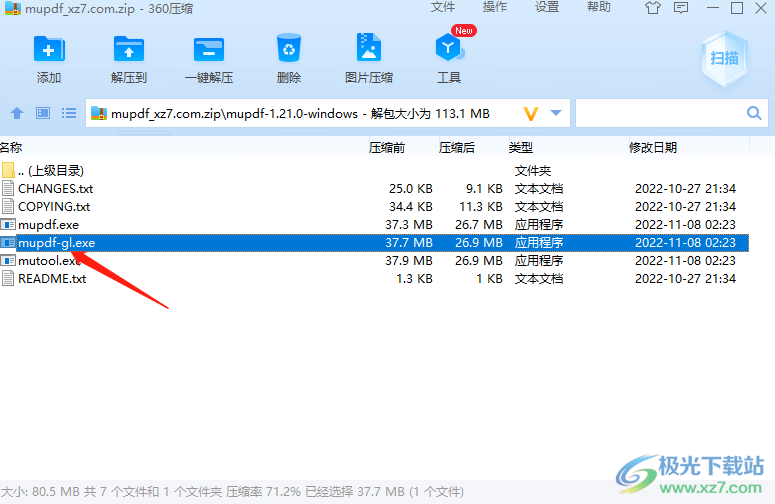Switch to list view mode
The width and height of the screenshot is (775, 504).
click(x=69, y=113)
